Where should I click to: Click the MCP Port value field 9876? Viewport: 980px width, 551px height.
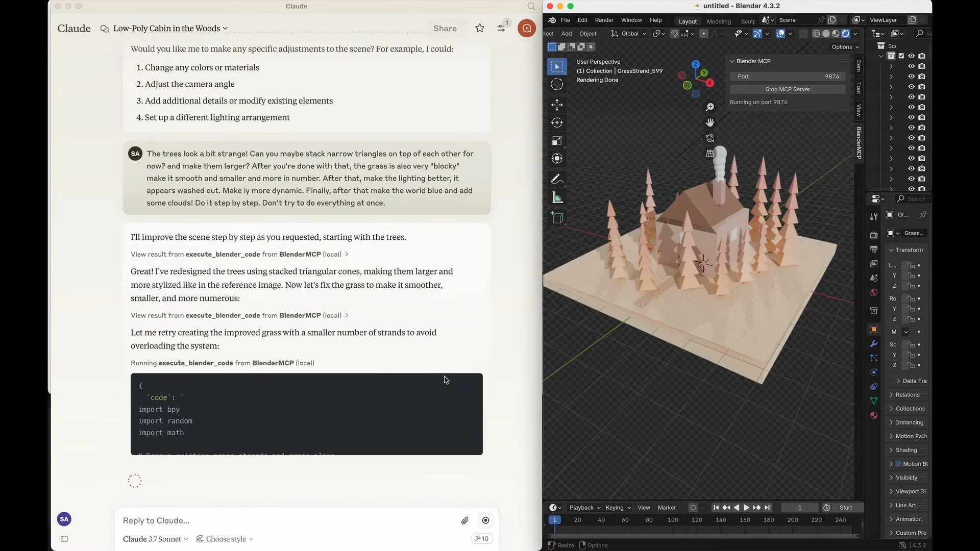pyautogui.click(x=788, y=77)
